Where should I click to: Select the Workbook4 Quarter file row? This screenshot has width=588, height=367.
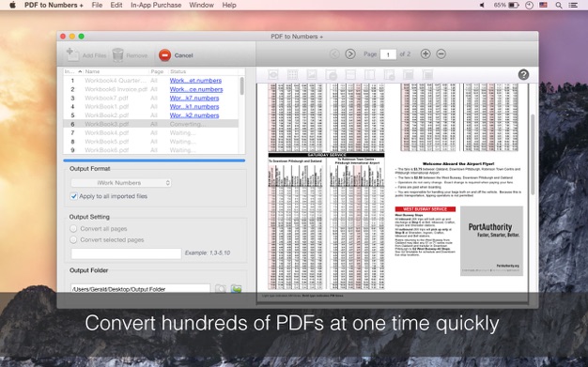(150, 80)
